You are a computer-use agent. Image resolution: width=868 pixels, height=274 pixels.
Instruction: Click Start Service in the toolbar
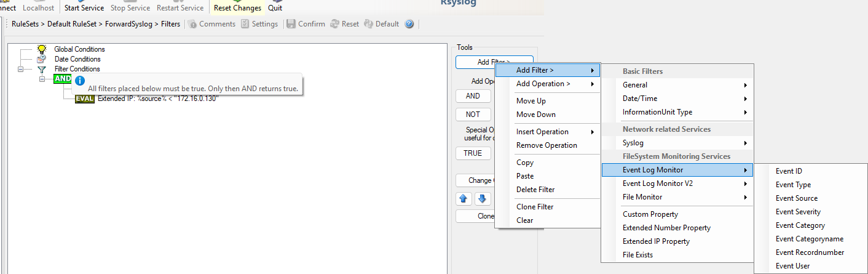tap(84, 8)
